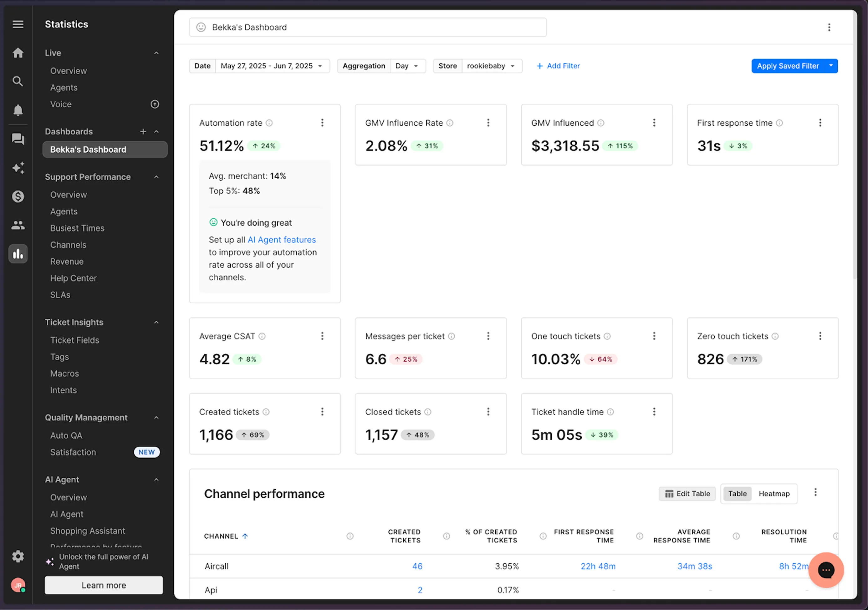Open the Store rookiebaby dropdown
This screenshot has width=868, height=610.
pos(491,66)
